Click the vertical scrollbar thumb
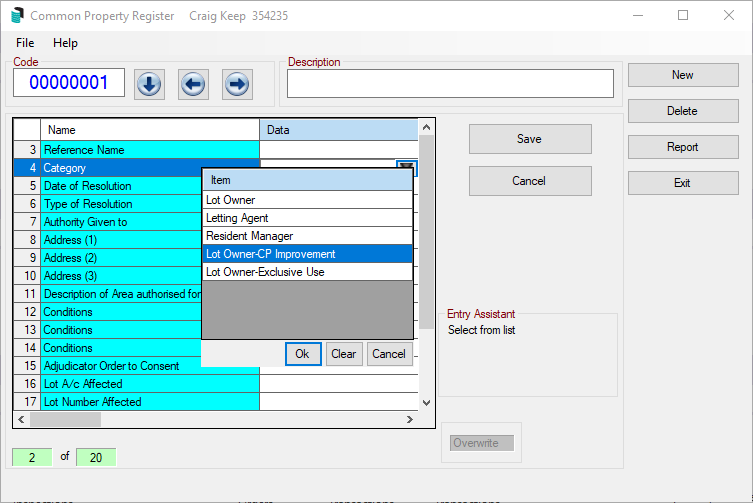753x503 pixels. click(x=426, y=232)
